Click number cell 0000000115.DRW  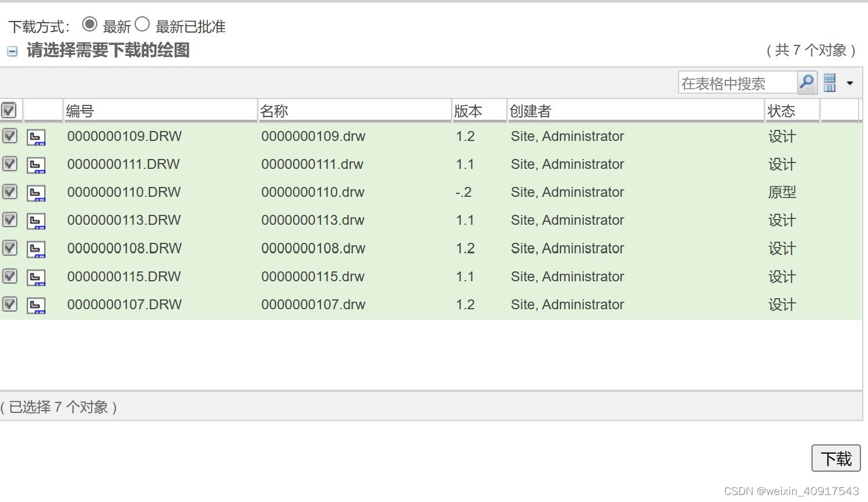pos(124,277)
